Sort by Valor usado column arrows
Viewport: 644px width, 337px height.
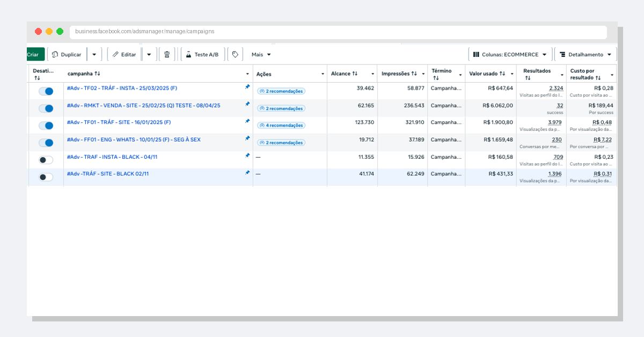502,74
